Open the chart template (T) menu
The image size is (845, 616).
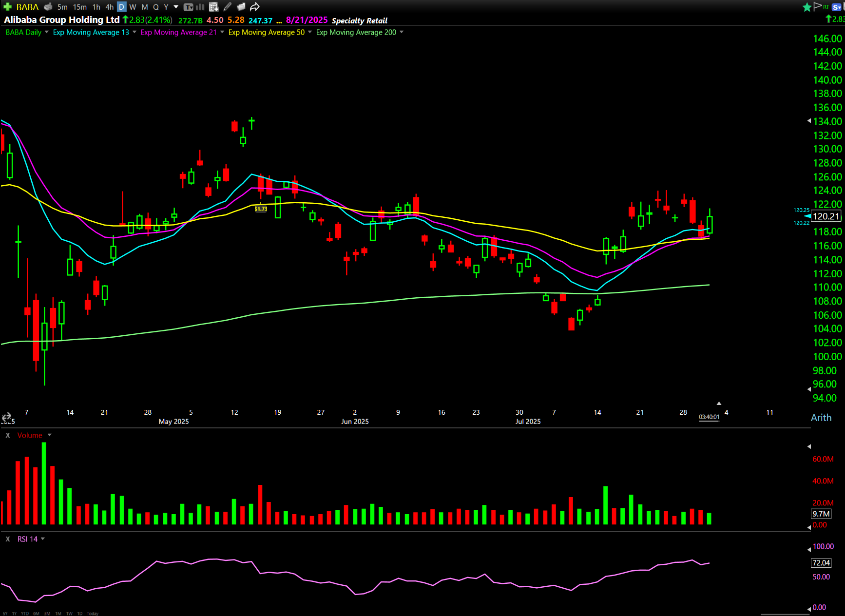coord(189,7)
